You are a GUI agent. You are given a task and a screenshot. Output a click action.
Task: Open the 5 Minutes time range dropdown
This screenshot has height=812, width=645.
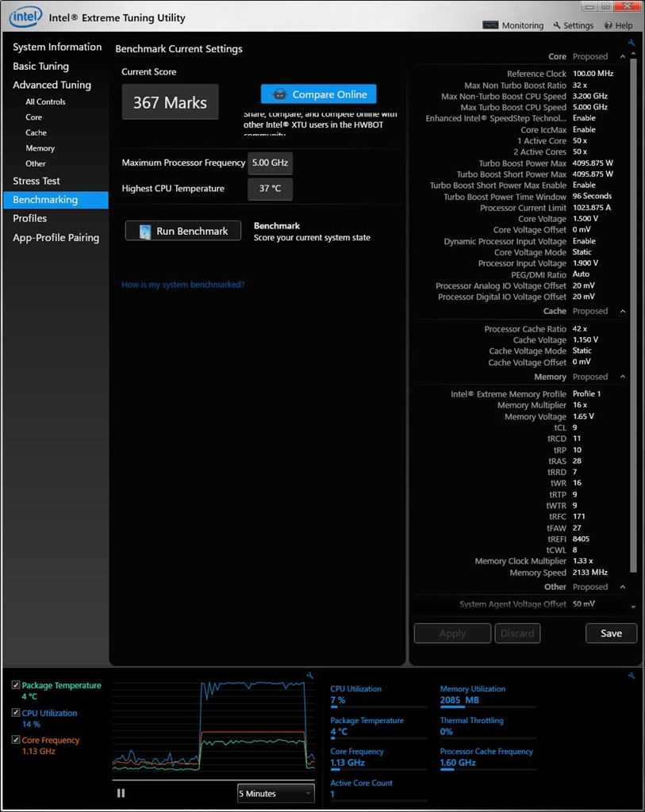[x=275, y=793]
